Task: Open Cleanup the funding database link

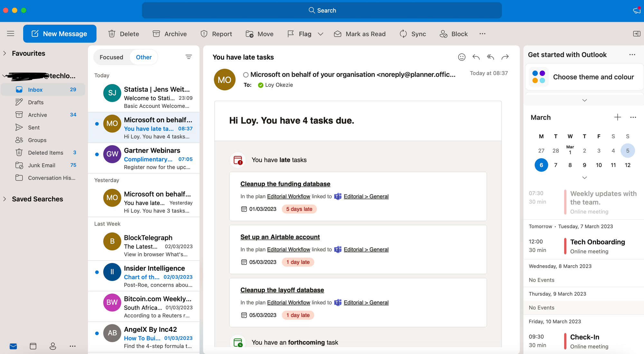Action: point(285,184)
